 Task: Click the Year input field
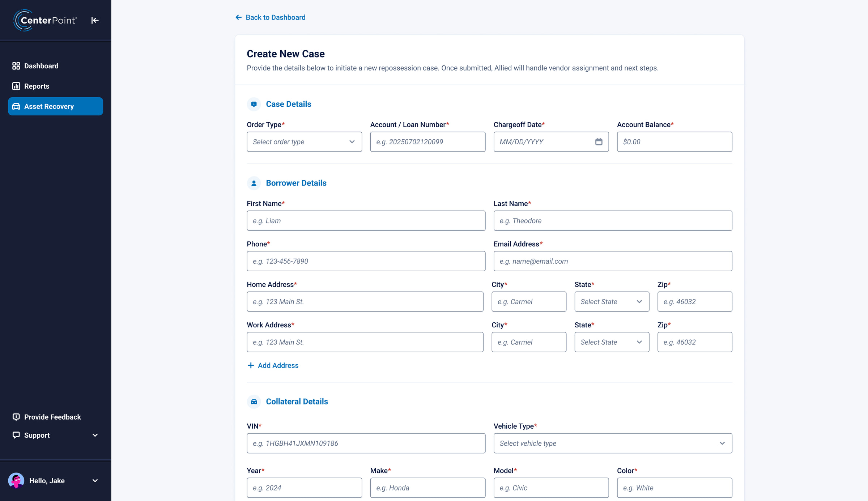coord(304,488)
